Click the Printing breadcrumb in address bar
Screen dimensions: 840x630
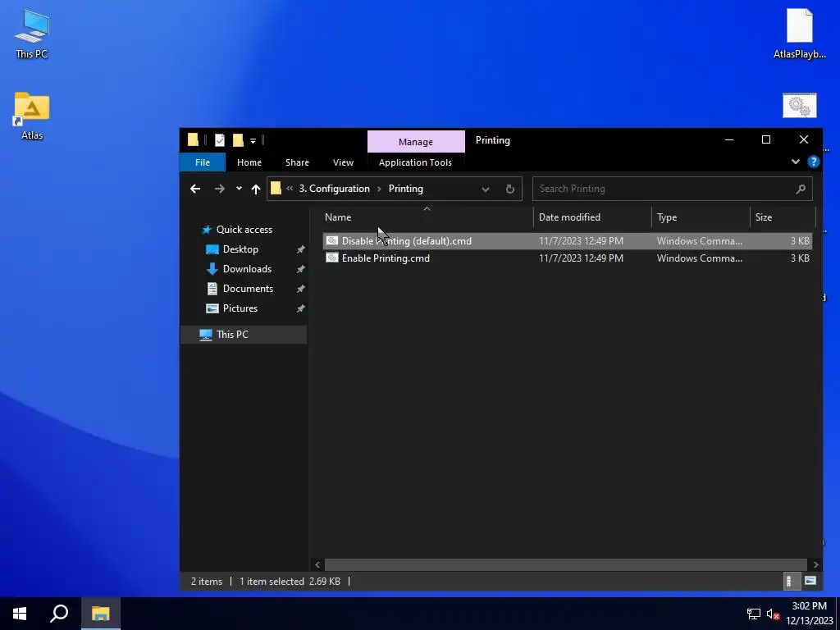tap(405, 189)
